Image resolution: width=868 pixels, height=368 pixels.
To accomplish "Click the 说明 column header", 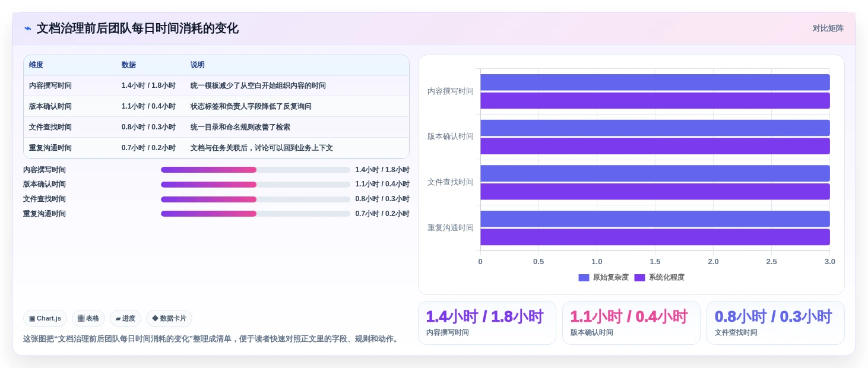I will (198, 65).
